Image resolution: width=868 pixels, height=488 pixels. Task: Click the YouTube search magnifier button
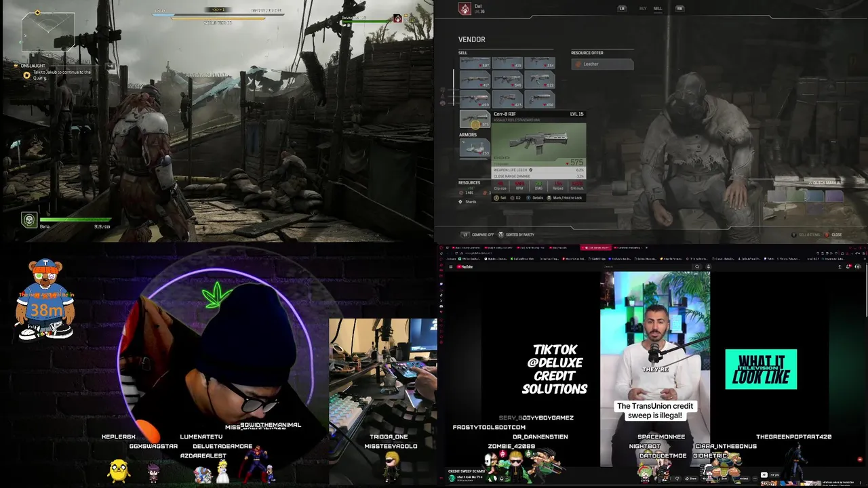tap(696, 266)
